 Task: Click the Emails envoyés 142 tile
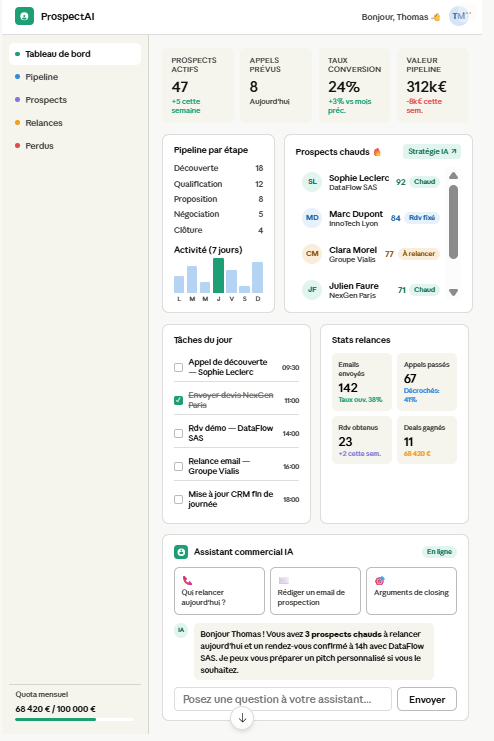click(x=362, y=382)
